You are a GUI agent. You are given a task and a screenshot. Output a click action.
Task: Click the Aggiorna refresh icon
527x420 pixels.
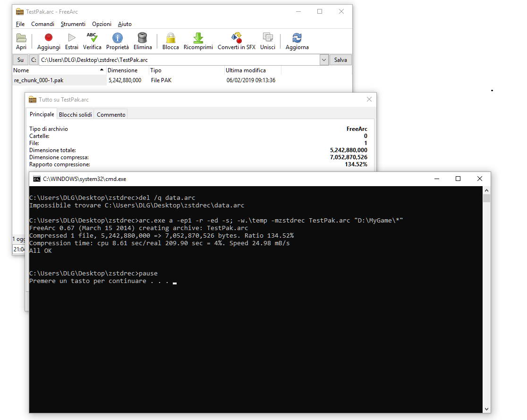tap(297, 38)
